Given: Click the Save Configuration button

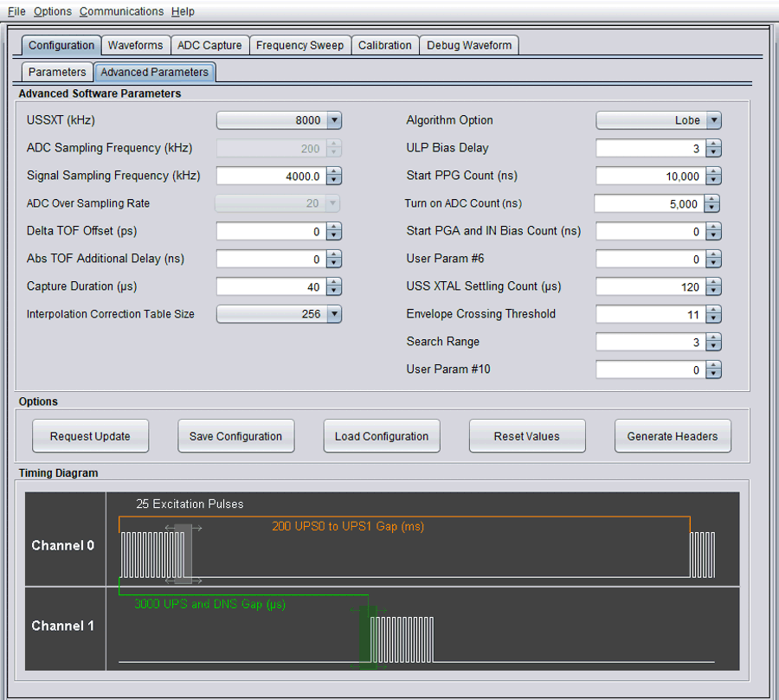Looking at the screenshot, I should tap(235, 436).
